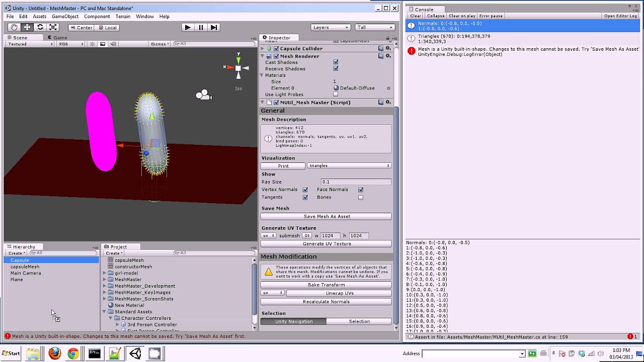644x362 pixels.
Task: Click Bake Transform button
Action: [326, 285]
